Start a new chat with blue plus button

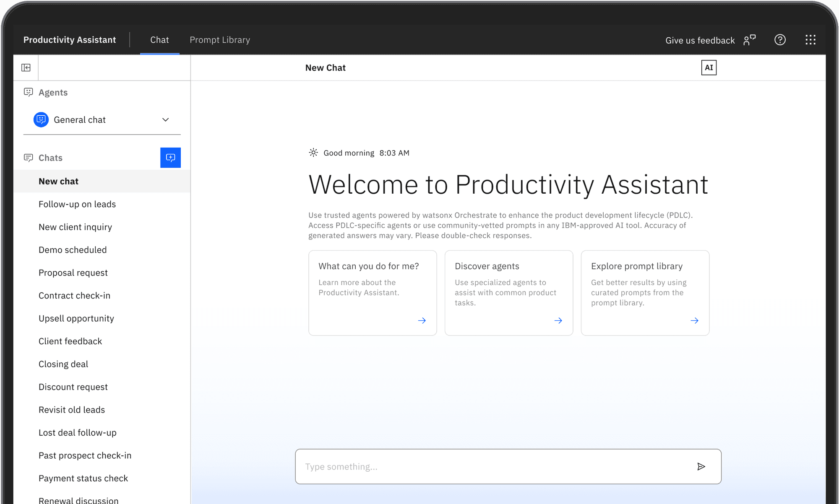(x=170, y=158)
